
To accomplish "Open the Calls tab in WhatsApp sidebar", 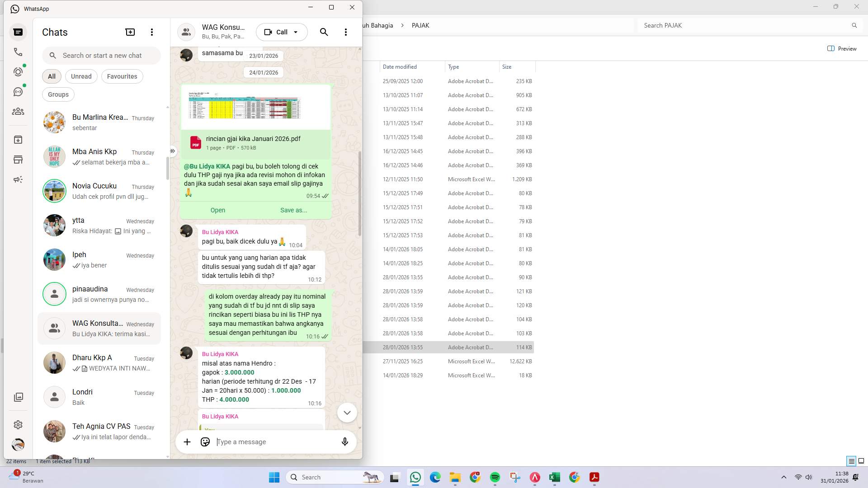I will (18, 52).
